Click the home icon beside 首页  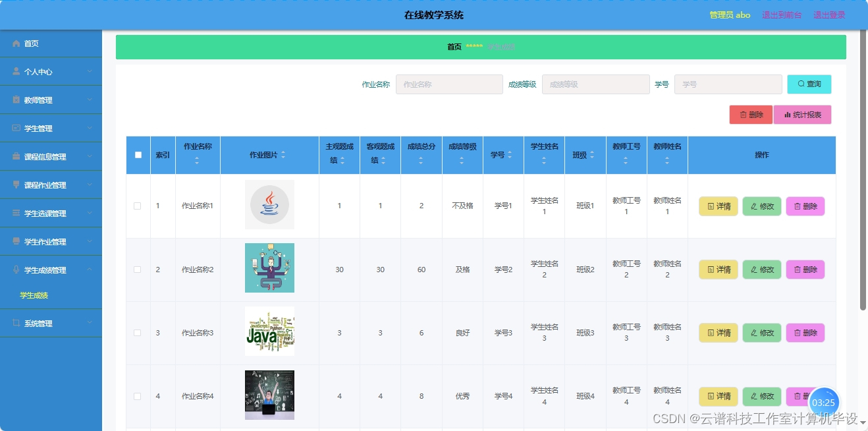(x=16, y=43)
